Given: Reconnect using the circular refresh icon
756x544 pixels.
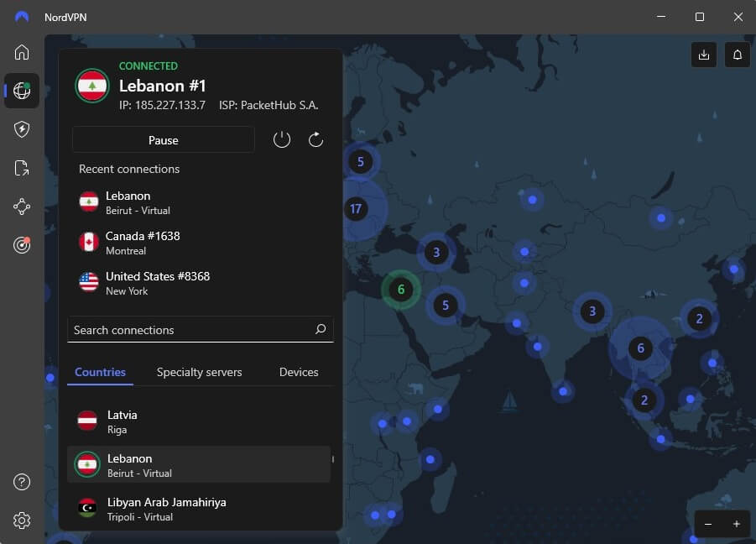Looking at the screenshot, I should [315, 139].
